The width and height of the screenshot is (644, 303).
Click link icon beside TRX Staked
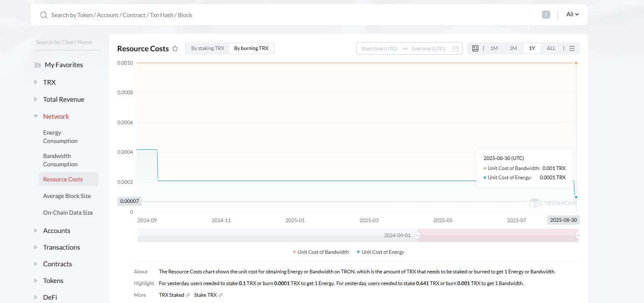pos(188,295)
